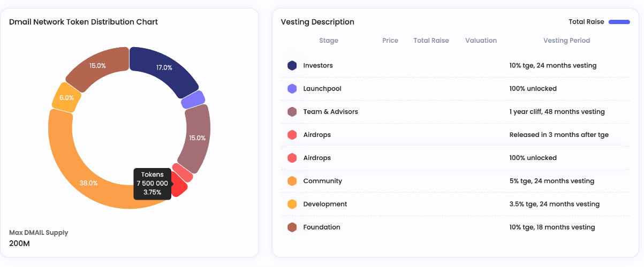
Task: Click the Launchpool stage label
Action: [322, 89]
